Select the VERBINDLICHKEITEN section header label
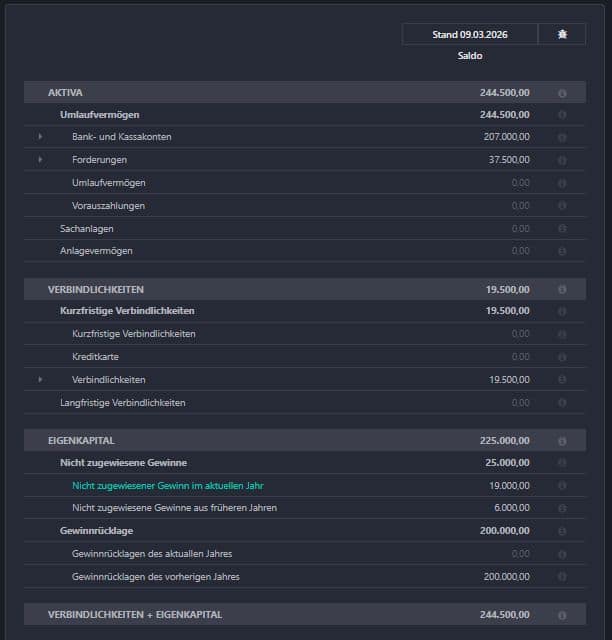This screenshot has width=612, height=640. [96, 289]
